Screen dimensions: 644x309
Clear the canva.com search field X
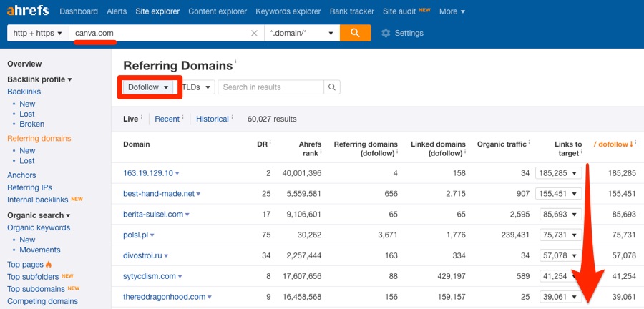(254, 33)
